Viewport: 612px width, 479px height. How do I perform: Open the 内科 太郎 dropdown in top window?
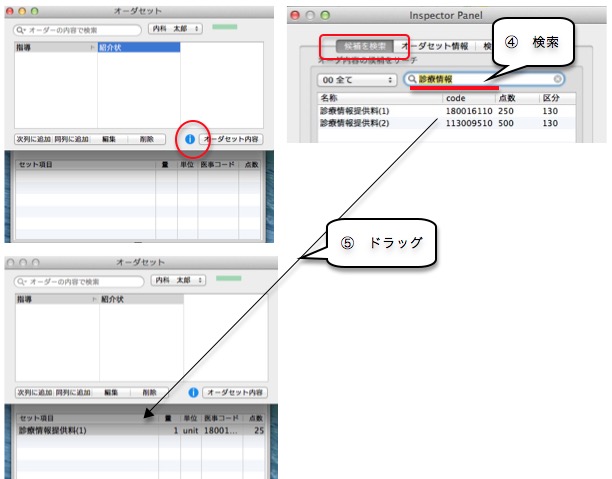(176, 29)
